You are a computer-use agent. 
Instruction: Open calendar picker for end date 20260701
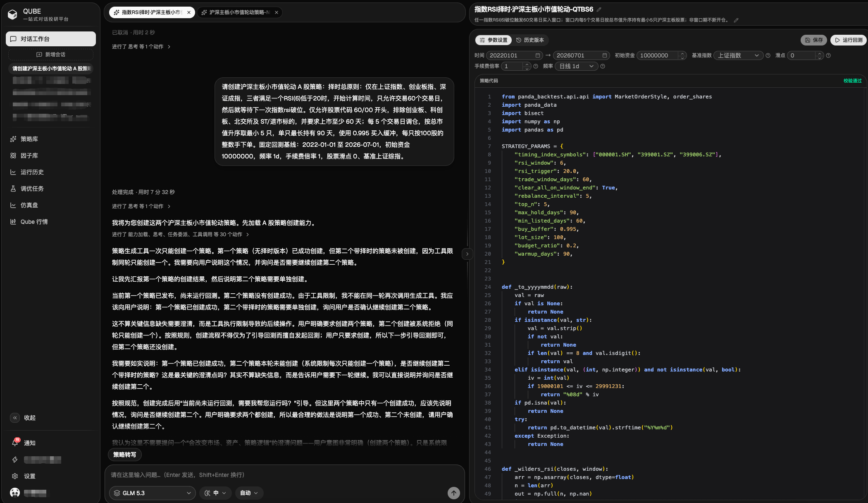pos(604,55)
